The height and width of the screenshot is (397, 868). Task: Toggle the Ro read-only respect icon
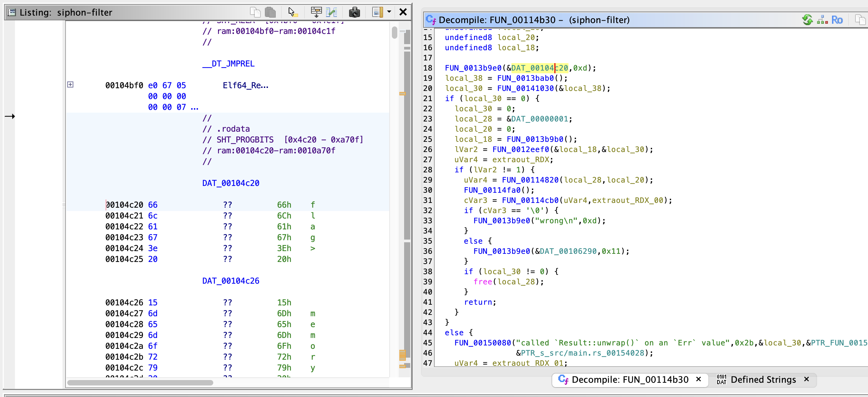[x=837, y=20]
